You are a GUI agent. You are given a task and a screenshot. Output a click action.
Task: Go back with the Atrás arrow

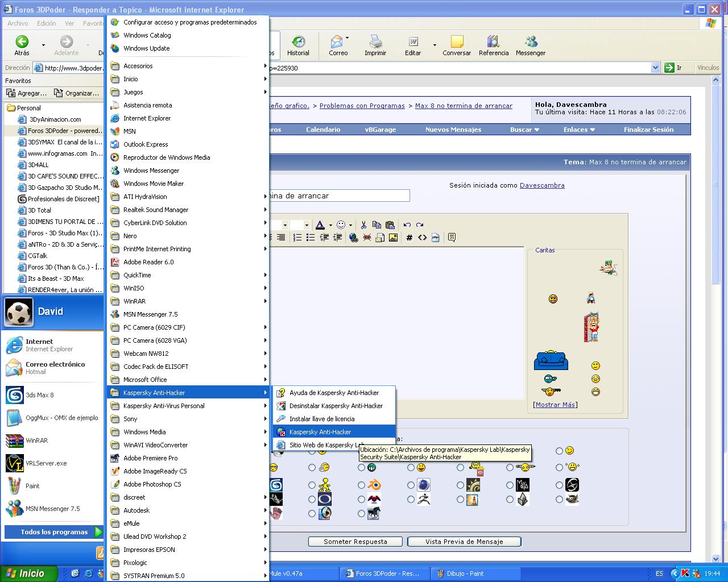(22, 45)
